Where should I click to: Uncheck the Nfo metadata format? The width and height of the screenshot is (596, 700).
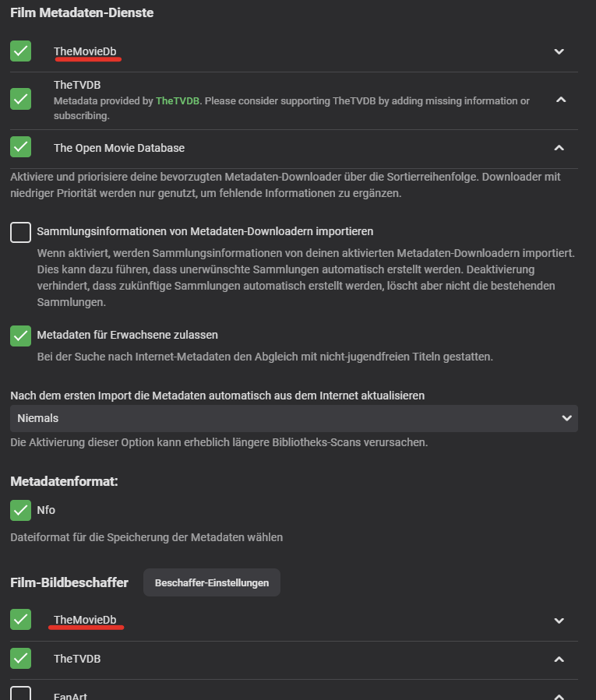[x=20, y=510]
